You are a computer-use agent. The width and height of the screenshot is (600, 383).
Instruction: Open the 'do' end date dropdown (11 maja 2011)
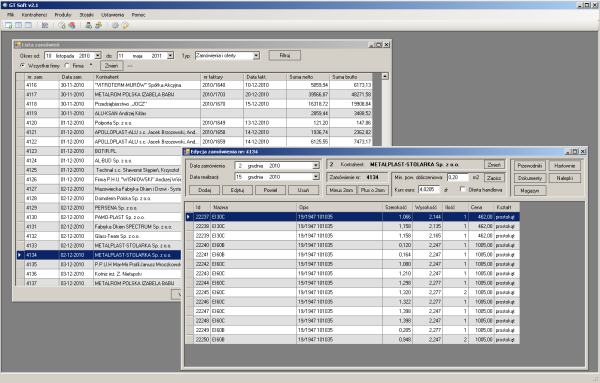coord(171,56)
